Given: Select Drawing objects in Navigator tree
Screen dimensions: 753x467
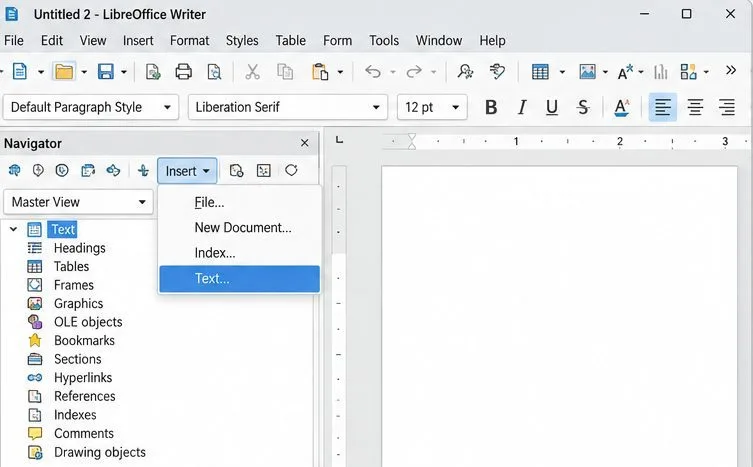Looking at the screenshot, I should (100, 452).
